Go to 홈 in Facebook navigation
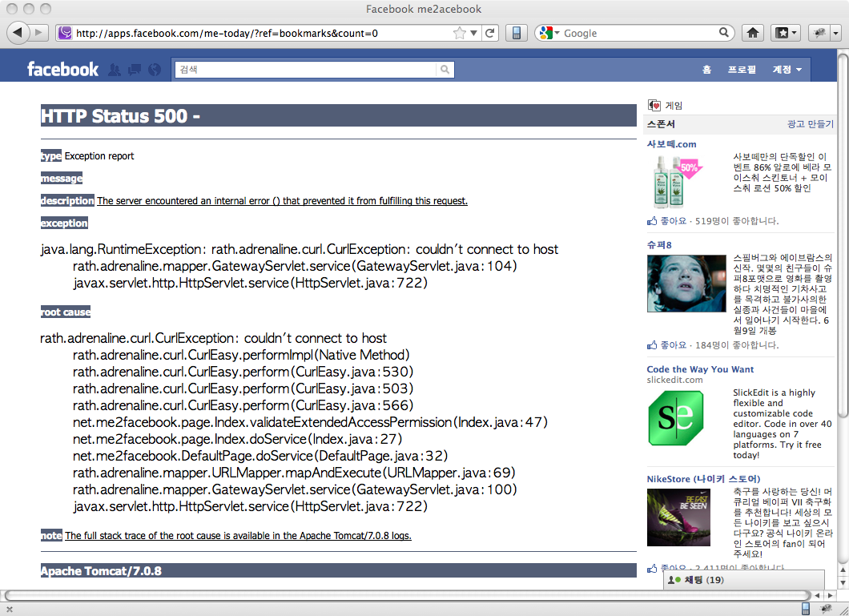849x616 pixels. pos(706,70)
